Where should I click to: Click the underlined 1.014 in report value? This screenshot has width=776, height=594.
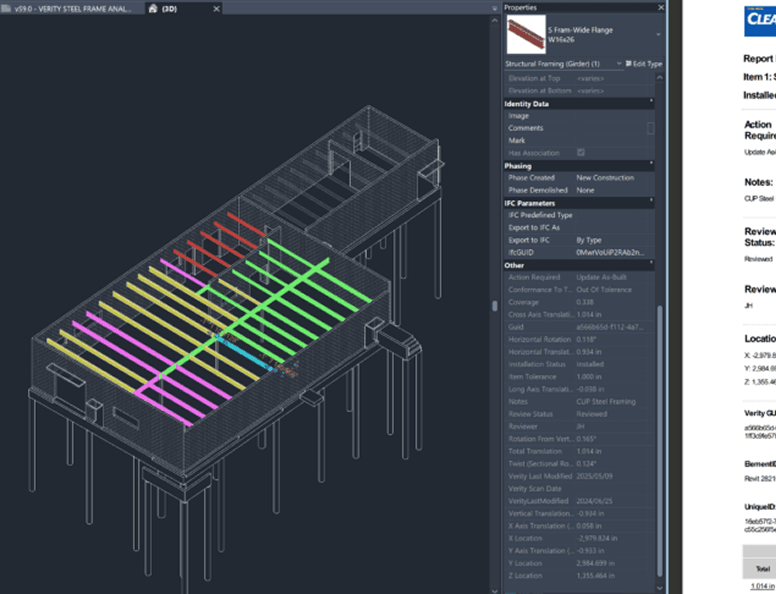point(762,586)
